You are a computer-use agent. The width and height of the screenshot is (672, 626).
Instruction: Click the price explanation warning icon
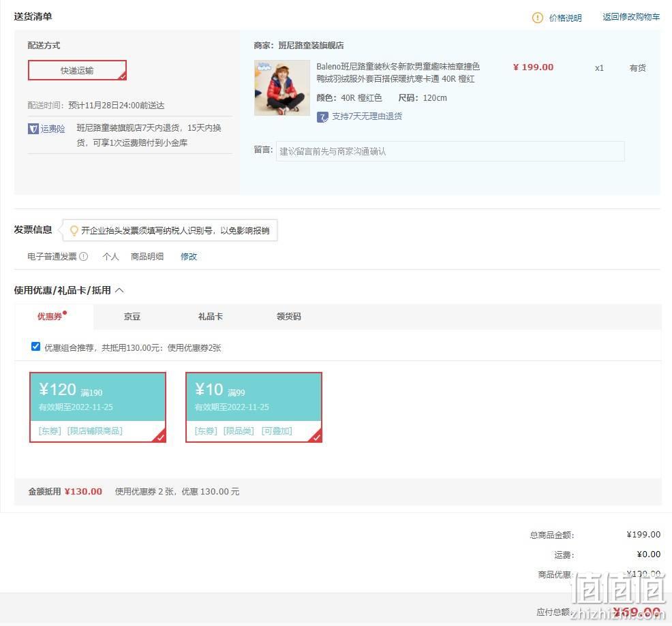tap(538, 18)
